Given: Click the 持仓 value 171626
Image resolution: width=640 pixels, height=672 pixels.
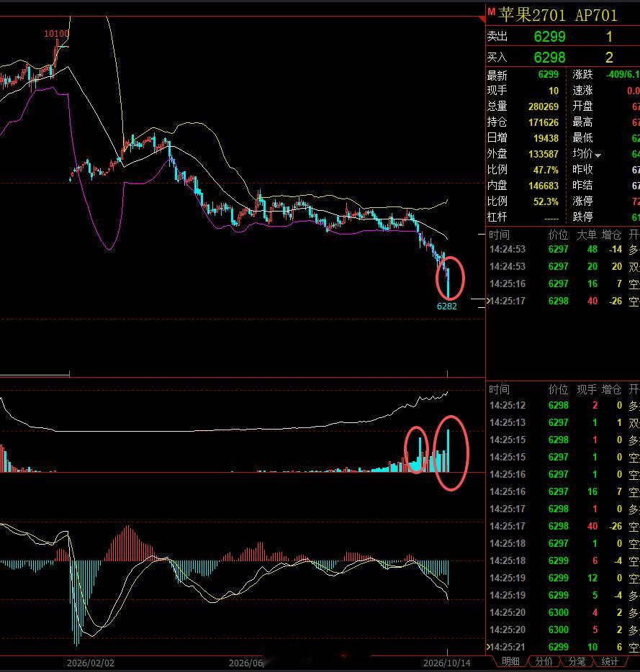Looking at the screenshot, I should pos(543,122).
